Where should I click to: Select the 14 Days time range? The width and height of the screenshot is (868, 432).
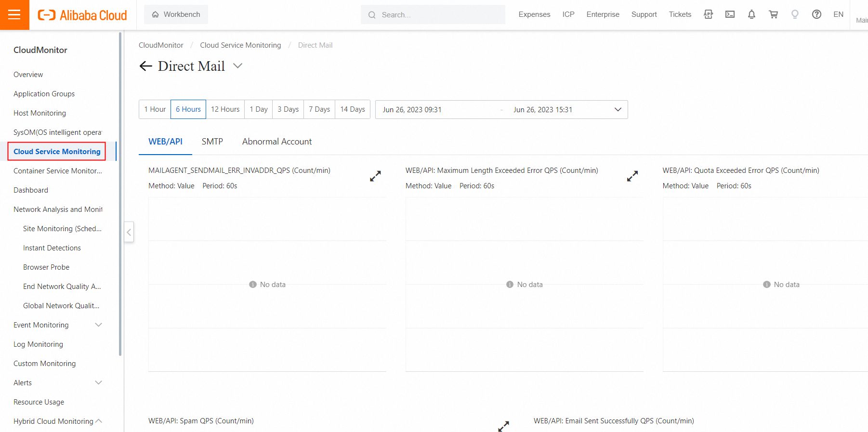coord(353,109)
